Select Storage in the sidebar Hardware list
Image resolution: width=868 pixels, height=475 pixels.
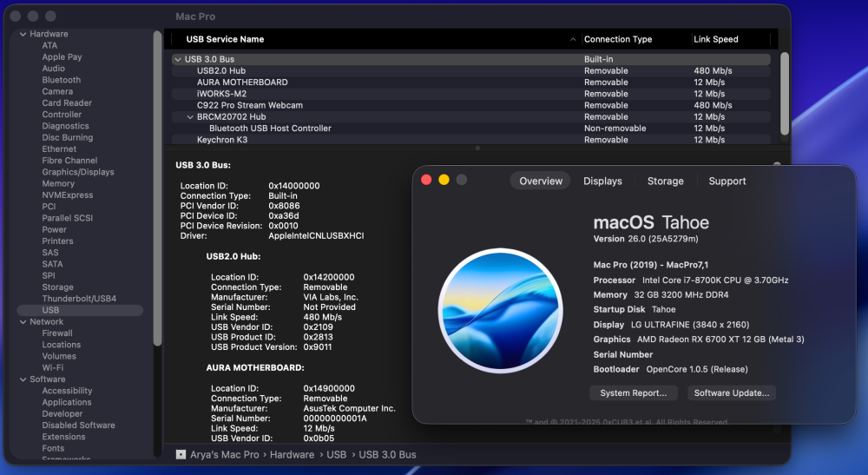pyautogui.click(x=57, y=287)
